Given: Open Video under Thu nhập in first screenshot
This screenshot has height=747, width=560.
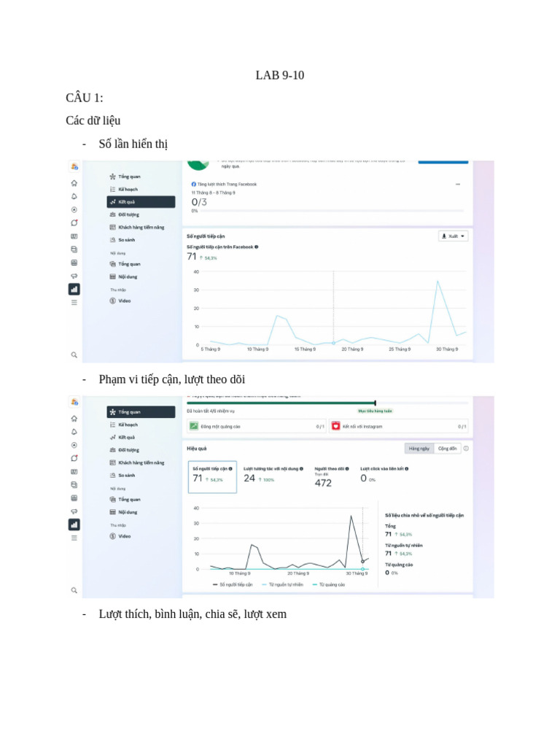Looking at the screenshot, I should click(x=125, y=301).
